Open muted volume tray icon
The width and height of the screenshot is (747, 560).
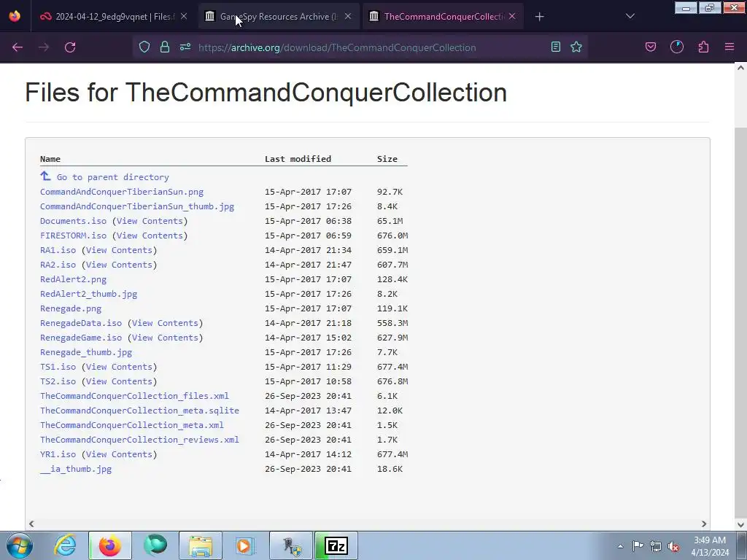tap(673, 546)
